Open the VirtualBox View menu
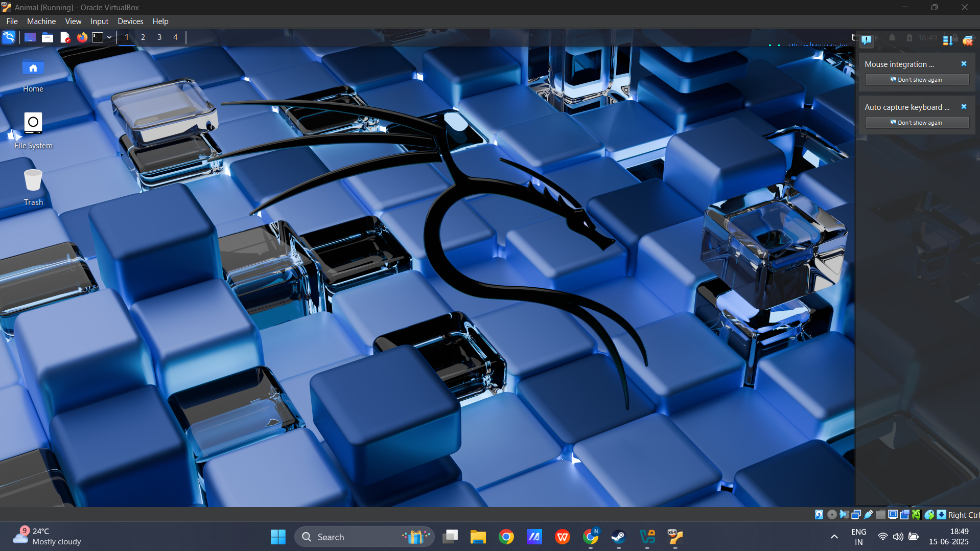The height and width of the screenshot is (551, 980). 73,21
